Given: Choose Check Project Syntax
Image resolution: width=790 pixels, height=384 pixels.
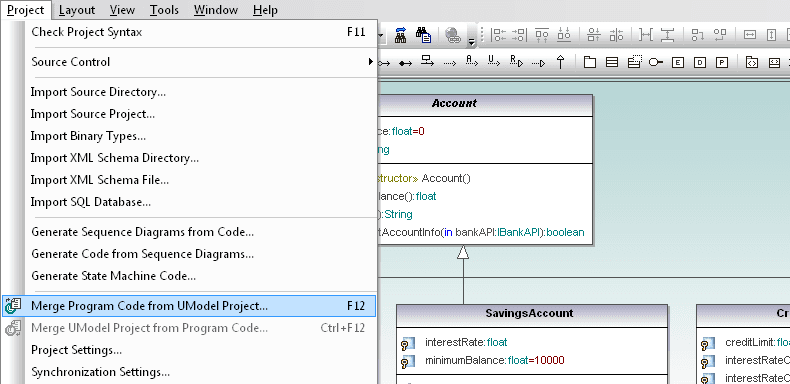Looking at the screenshot, I should 189,32.
